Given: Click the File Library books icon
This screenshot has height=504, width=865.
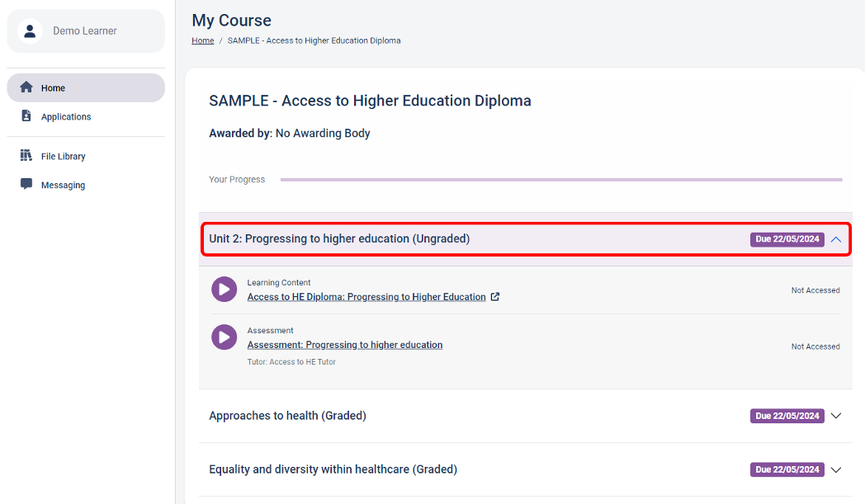Looking at the screenshot, I should [x=26, y=156].
